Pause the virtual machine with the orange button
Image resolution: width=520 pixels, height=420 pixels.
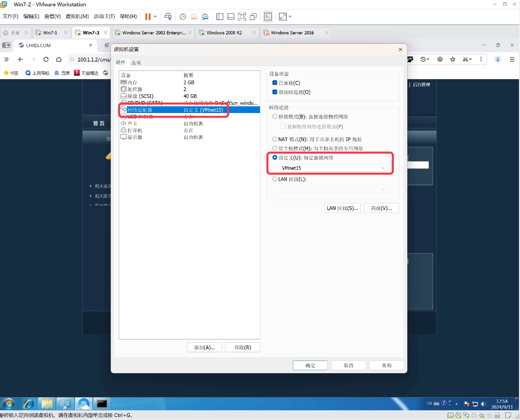click(x=148, y=16)
